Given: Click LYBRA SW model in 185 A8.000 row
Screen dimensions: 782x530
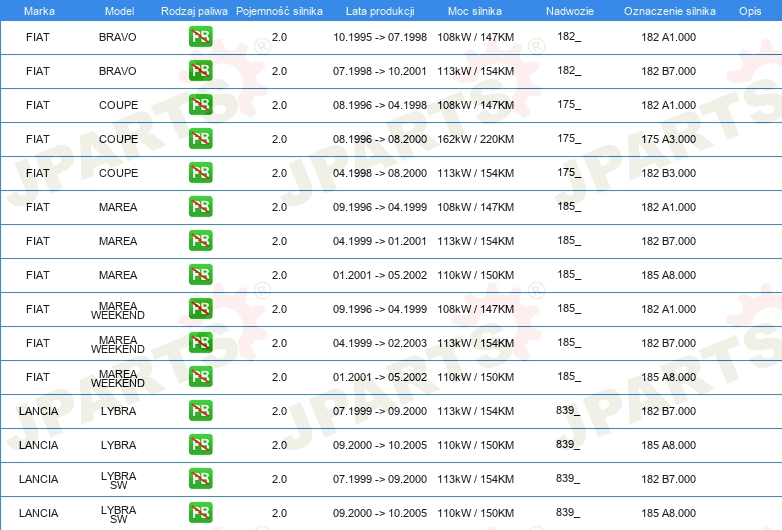Looking at the screenshot, I should pyautogui.click(x=118, y=514).
